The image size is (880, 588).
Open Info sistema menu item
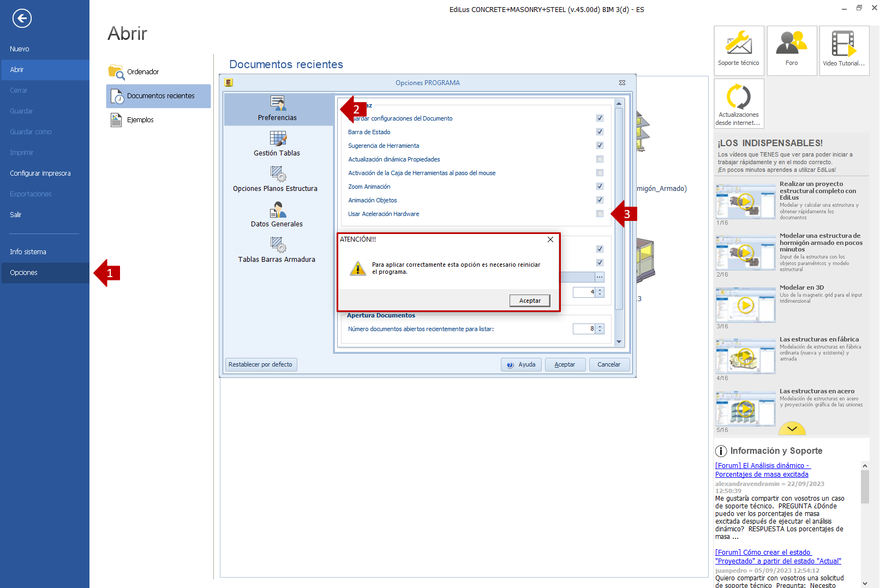(45, 252)
